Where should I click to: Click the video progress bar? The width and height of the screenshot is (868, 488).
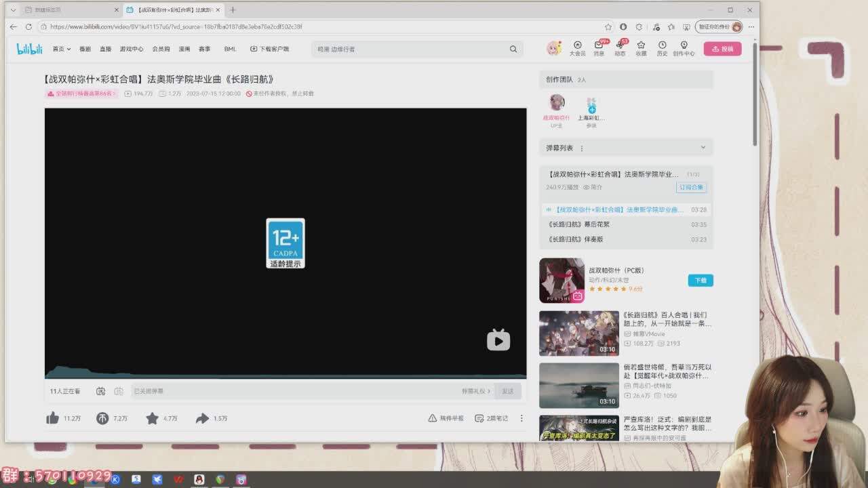click(x=285, y=377)
